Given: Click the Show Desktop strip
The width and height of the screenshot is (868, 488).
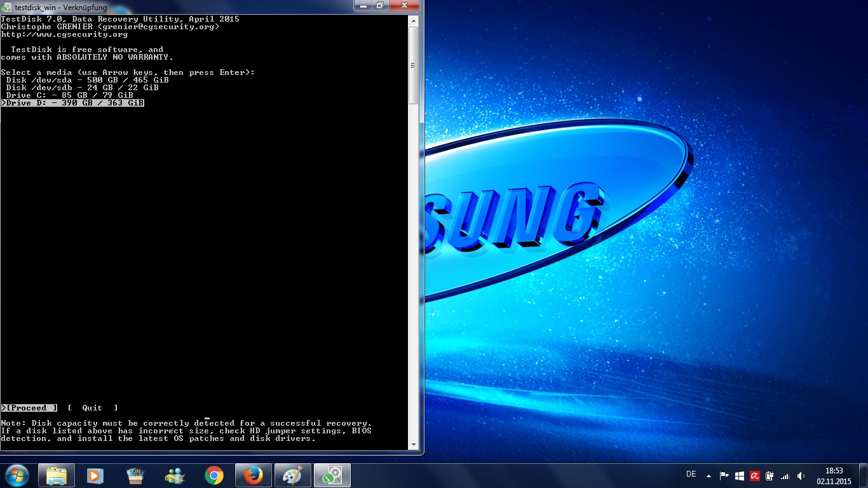Looking at the screenshot, I should click(x=864, y=475).
